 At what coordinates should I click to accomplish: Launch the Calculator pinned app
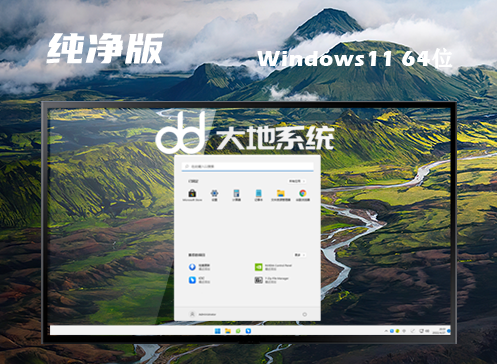[x=236, y=194]
